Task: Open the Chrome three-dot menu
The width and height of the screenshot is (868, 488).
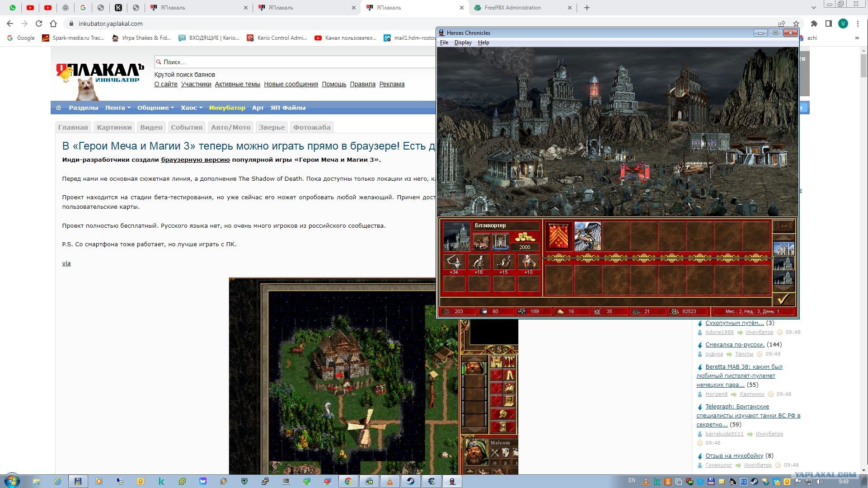Action: click(x=858, y=23)
